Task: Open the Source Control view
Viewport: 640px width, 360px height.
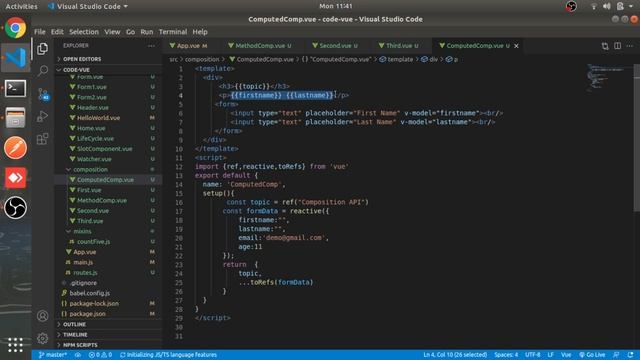Action: [x=43, y=94]
